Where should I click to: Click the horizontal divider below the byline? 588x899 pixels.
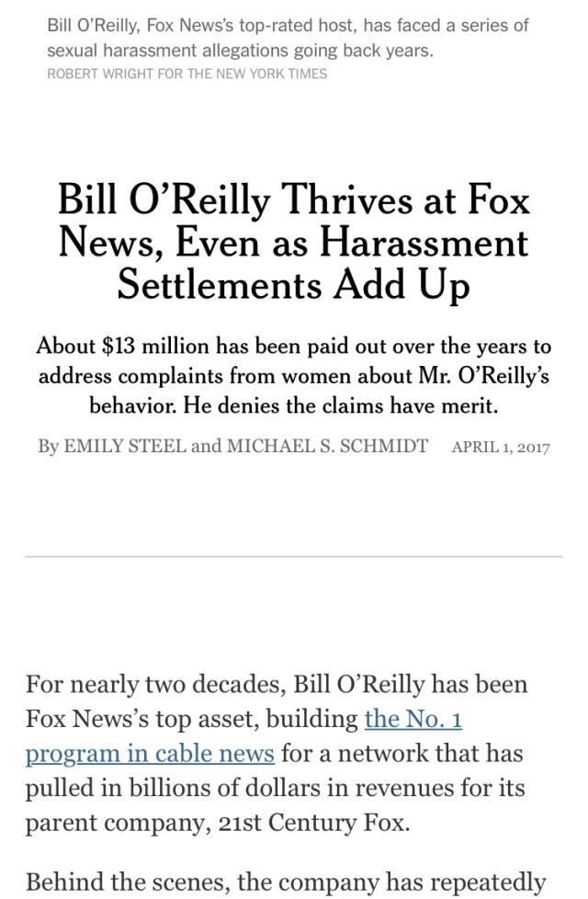[294, 556]
